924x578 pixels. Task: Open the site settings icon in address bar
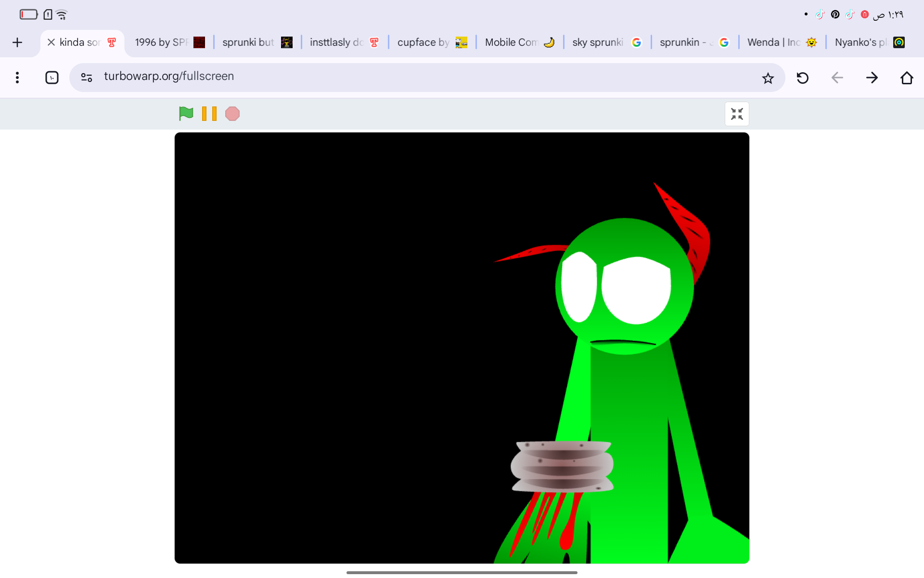coord(87,77)
